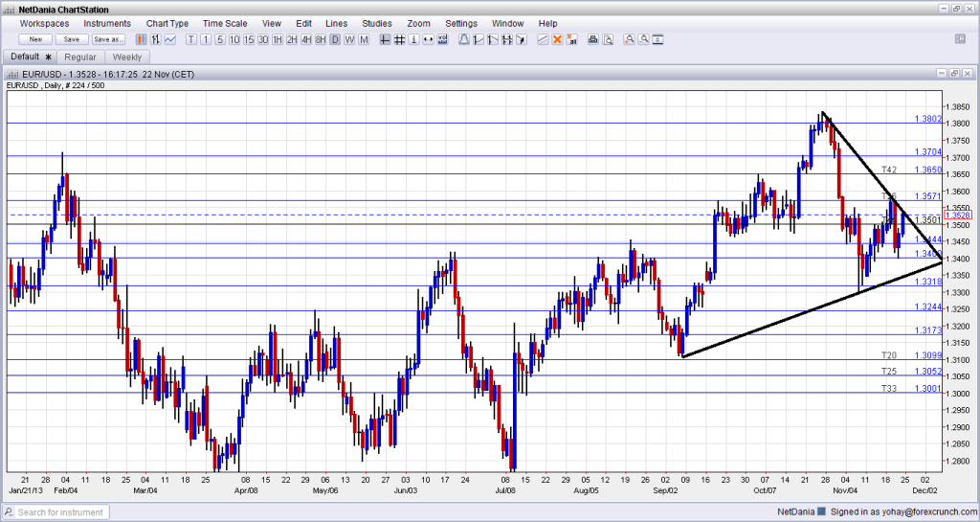Select the candlestick chart type icon

[x=141, y=39]
